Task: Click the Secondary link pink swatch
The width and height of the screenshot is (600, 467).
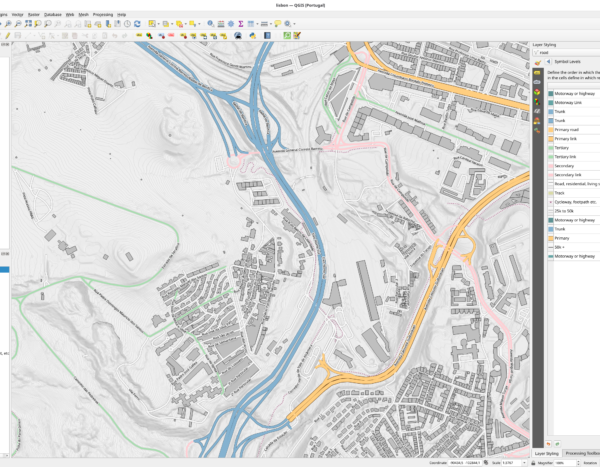Action: click(551, 175)
